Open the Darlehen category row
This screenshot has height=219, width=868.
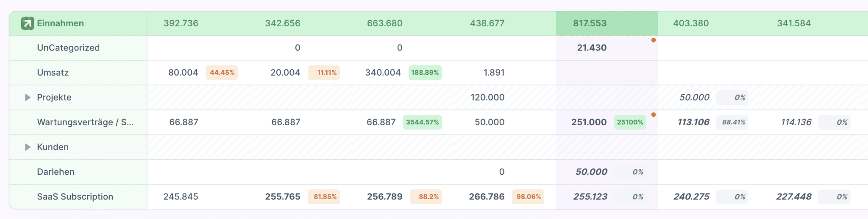point(56,172)
